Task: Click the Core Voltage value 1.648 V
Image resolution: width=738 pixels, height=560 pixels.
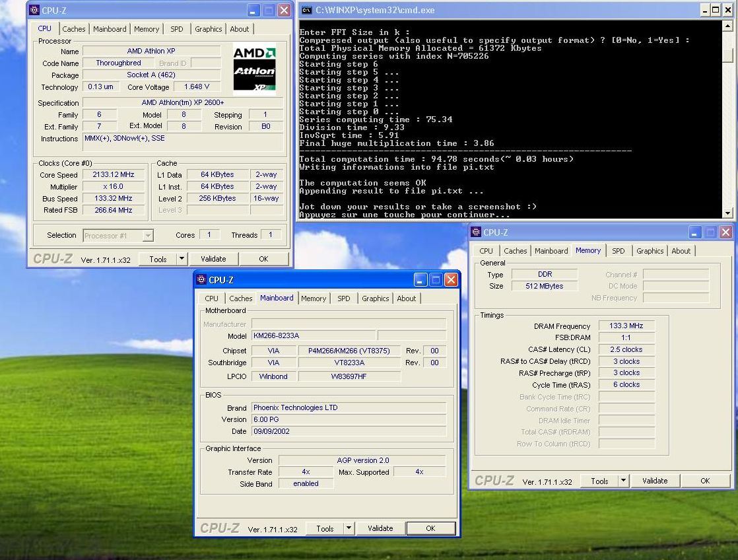Action: point(197,87)
